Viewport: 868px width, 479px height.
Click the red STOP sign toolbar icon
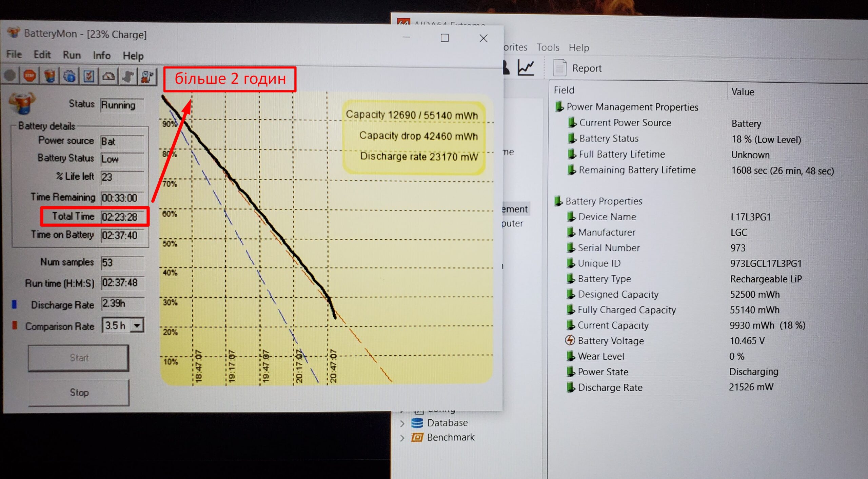pyautogui.click(x=30, y=76)
